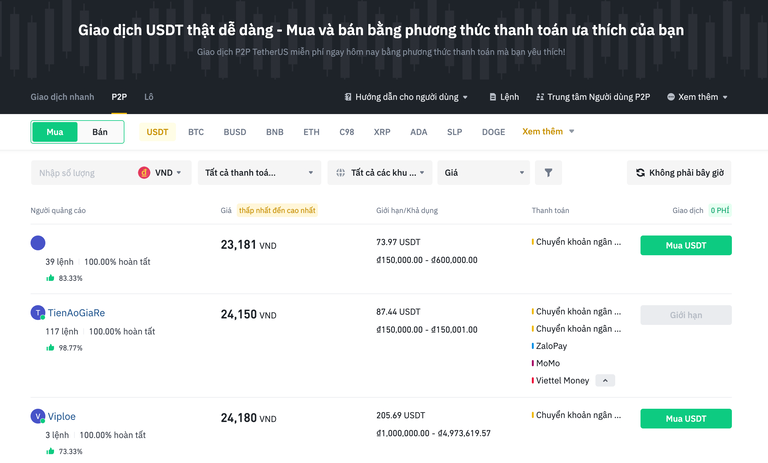The height and width of the screenshot is (463, 768).
Task: Collapse TienAoGiaRe payment methods list
Action: pos(606,380)
